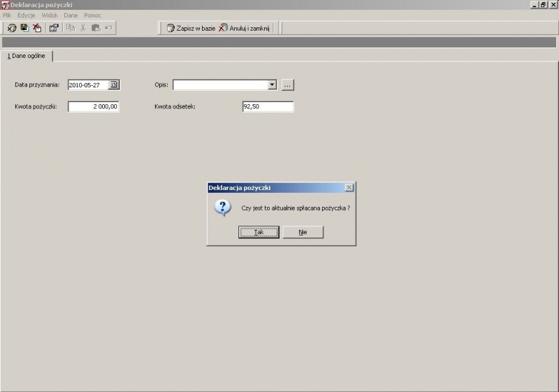
Task: Click Anuluj i zamknij toolbar button
Action: (x=244, y=28)
